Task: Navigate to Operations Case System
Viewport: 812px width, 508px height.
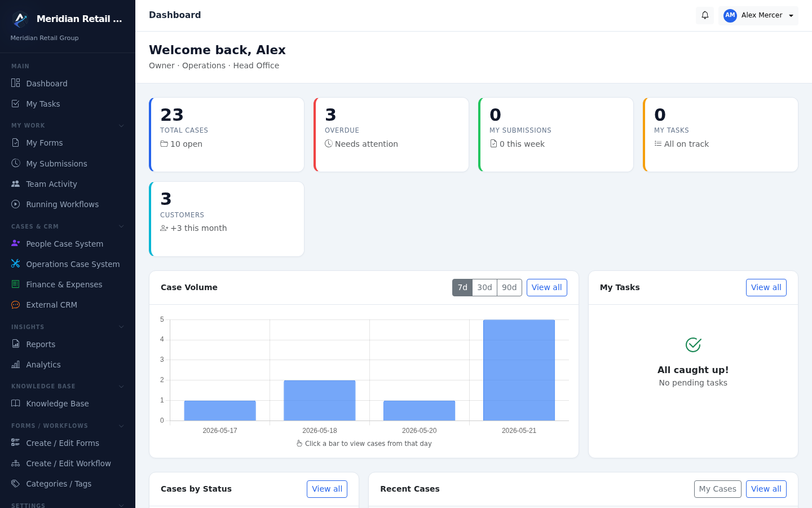Action: [x=68, y=264]
